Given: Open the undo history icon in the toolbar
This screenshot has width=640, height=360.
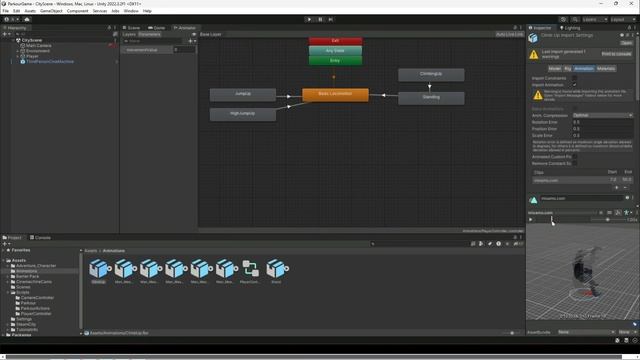Looking at the screenshot, I should pos(563,19).
